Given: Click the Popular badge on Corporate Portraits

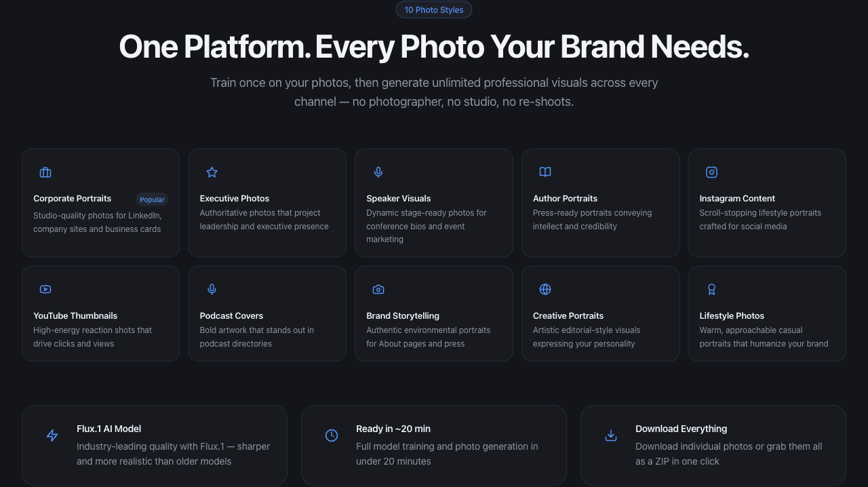Looking at the screenshot, I should 152,199.
